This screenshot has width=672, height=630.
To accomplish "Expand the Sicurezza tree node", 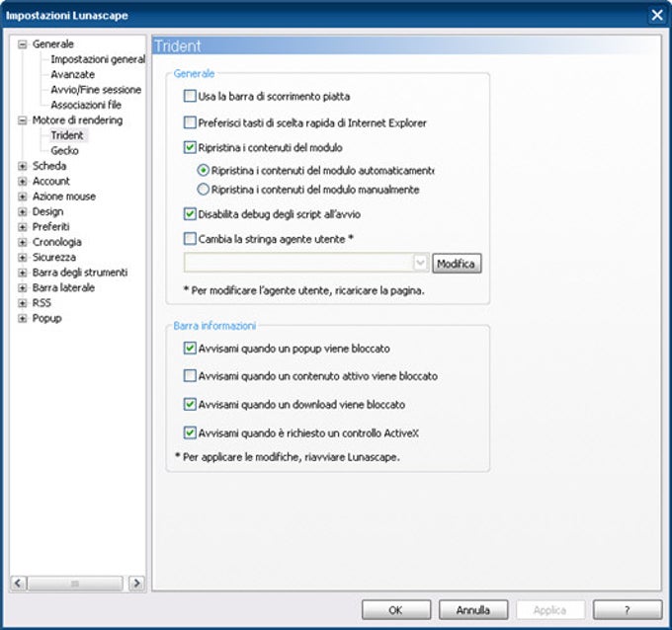I will point(23,258).
